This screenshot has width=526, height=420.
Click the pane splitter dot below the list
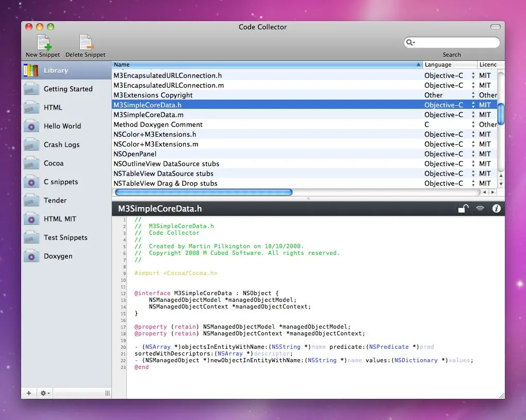pyautogui.click(x=308, y=199)
